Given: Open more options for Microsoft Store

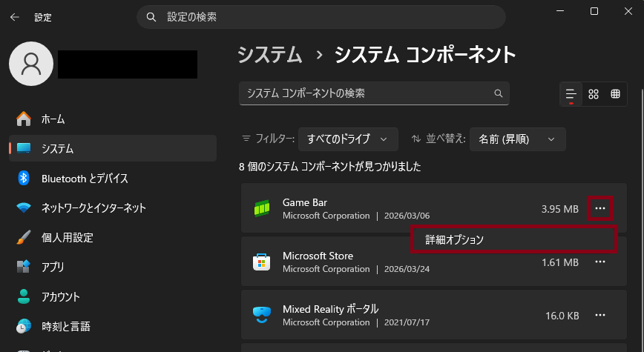Looking at the screenshot, I should 600,262.
